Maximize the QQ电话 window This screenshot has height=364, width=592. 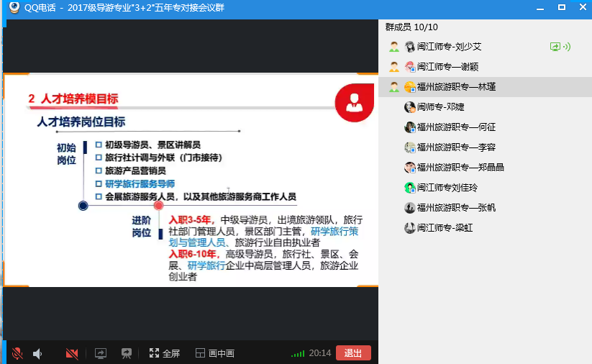pyautogui.click(x=562, y=7)
